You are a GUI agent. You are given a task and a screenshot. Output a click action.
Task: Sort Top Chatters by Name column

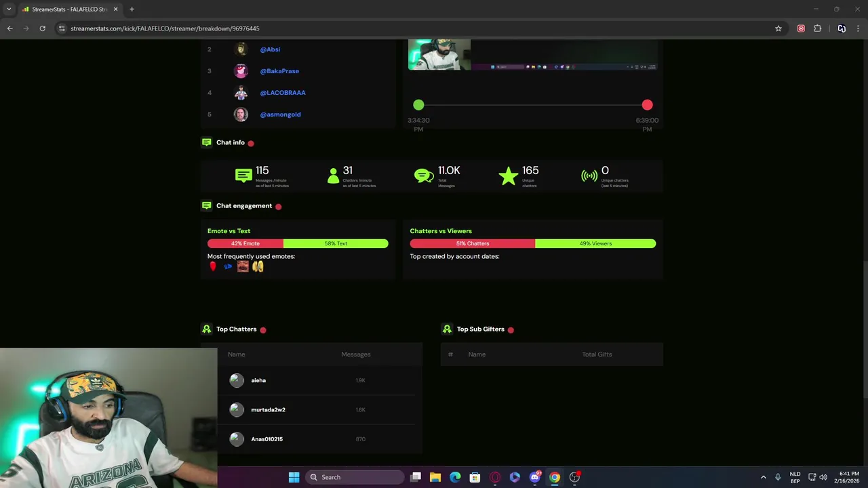(x=236, y=354)
